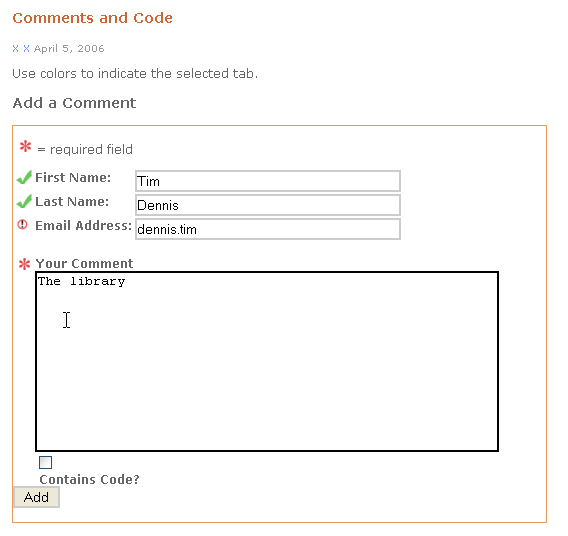Image resolution: width=568 pixels, height=536 pixels.
Task: Click into the Email Address field
Action: click(268, 229)
